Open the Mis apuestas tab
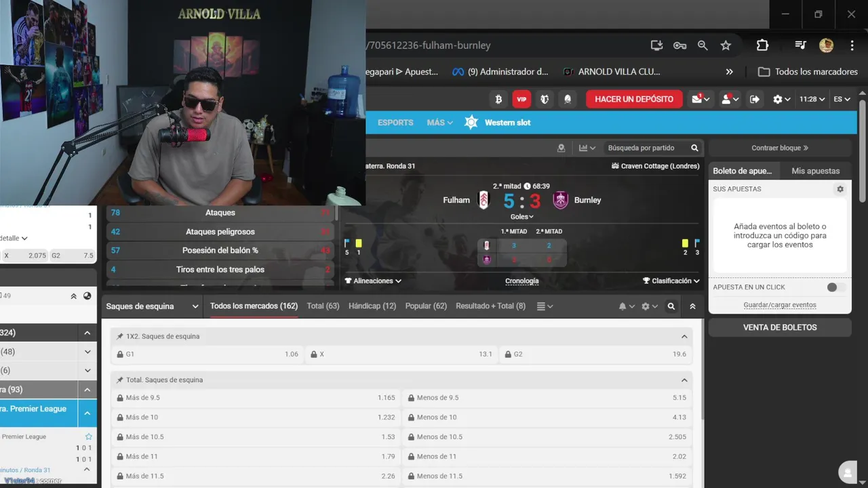Screen dimensions: 868x488 816,171
